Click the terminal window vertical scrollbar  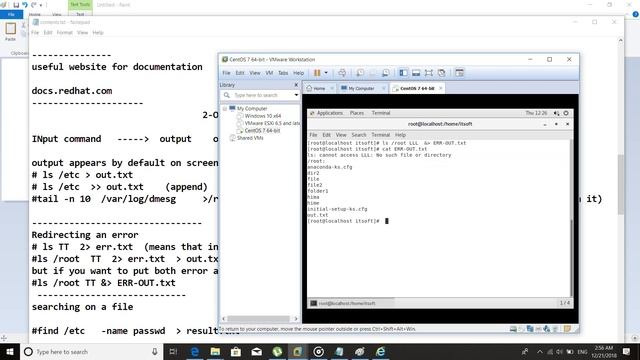(x=571, y=218)
